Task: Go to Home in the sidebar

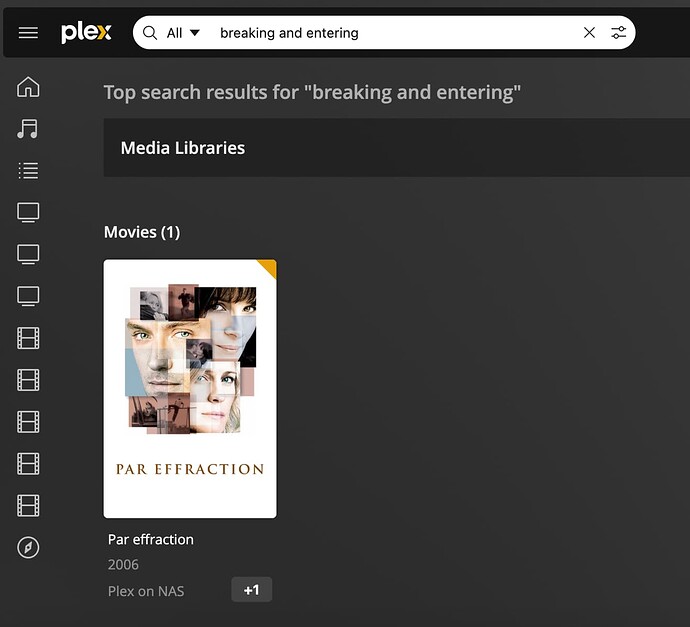Action: click(x=28, y=87)
